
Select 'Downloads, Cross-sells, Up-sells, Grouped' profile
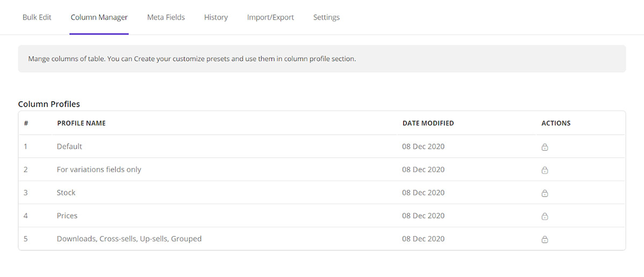click(x=129, y=238)
